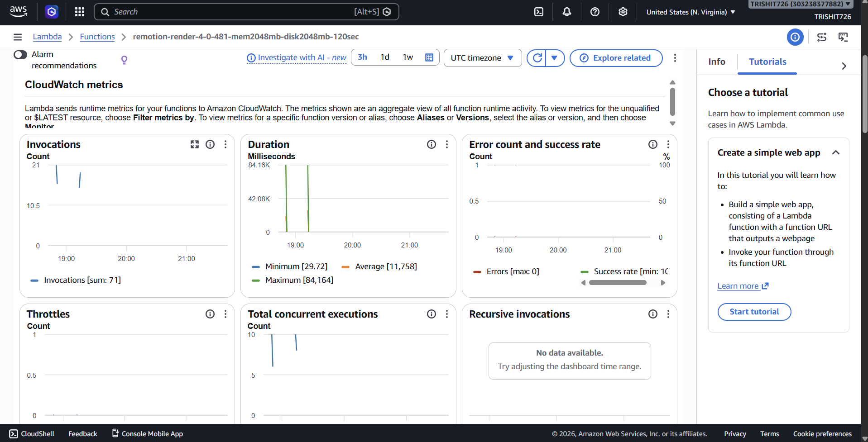Open Throttles widget actions menu
The width and height of the screenshot is (868, 442).
[225, 314]
